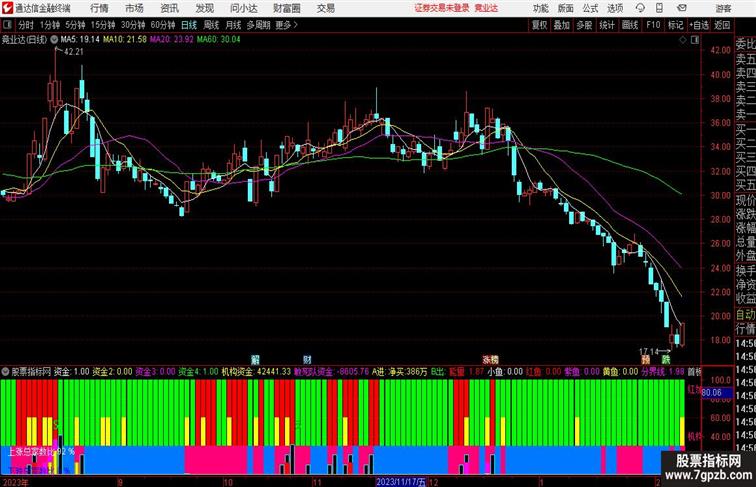The image size is (756, 487).
Task: Click the 复权 toolbar button
Action: point(540,25)
